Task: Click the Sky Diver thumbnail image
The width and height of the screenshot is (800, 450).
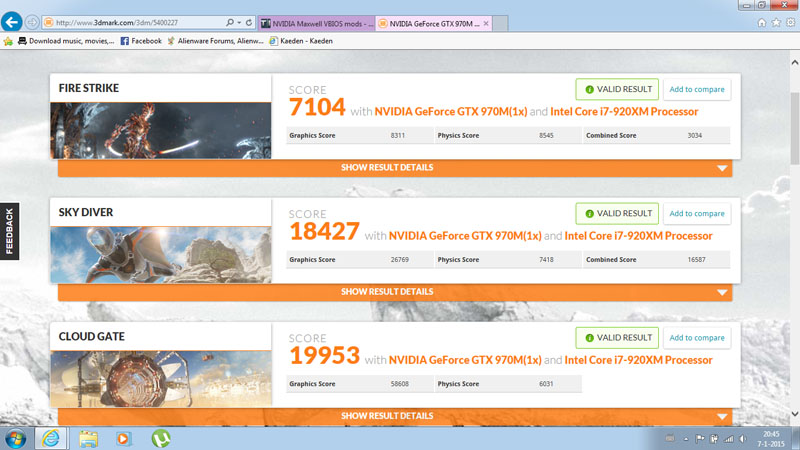Action: tap(161, 255)
